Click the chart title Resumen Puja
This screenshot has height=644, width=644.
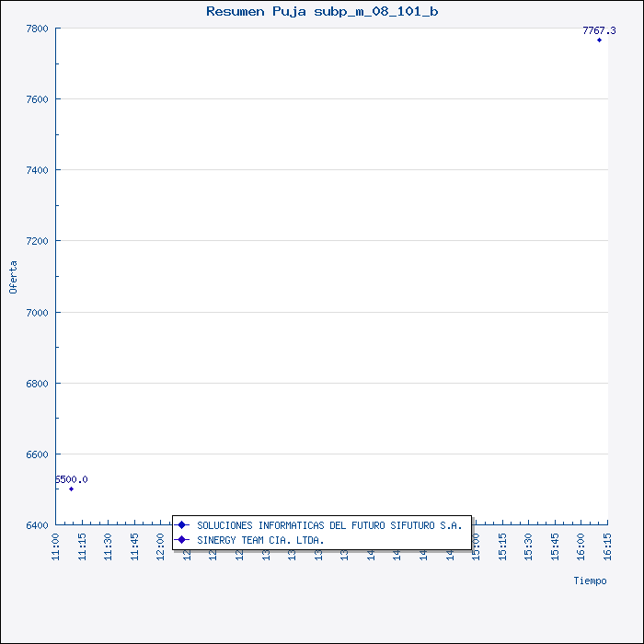click(x=322, y=11)
